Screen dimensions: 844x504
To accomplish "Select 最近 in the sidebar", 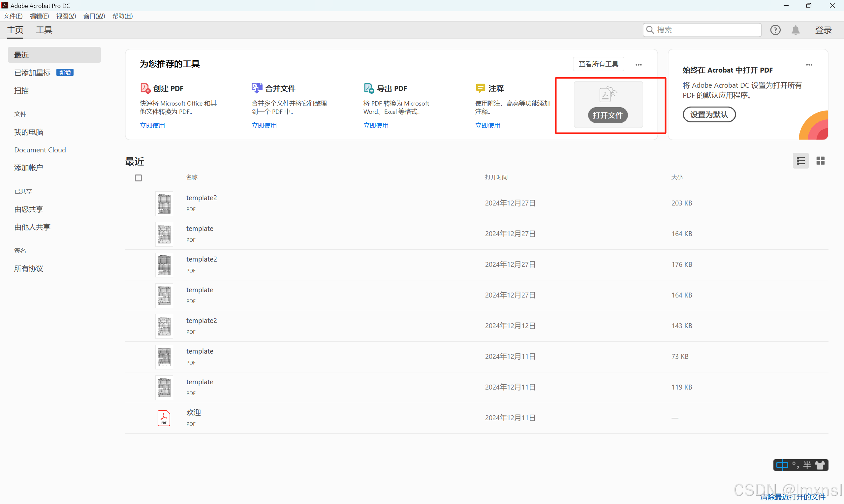I will 54,55.
